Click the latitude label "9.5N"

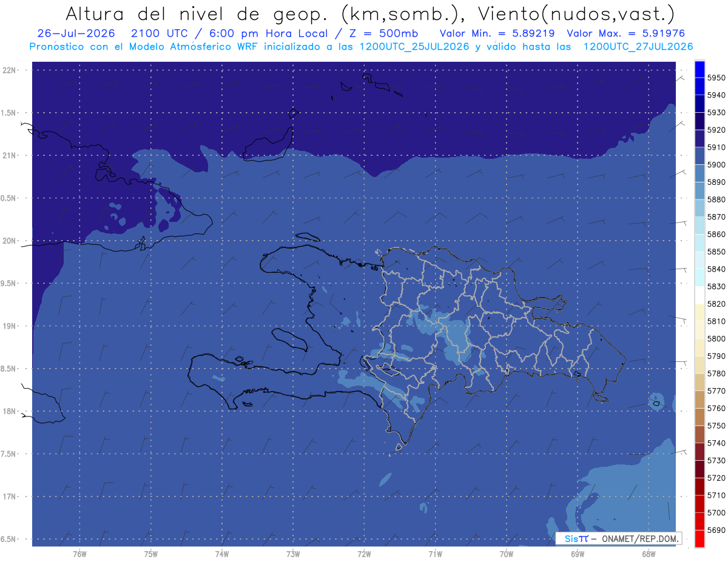pos(9,283)
